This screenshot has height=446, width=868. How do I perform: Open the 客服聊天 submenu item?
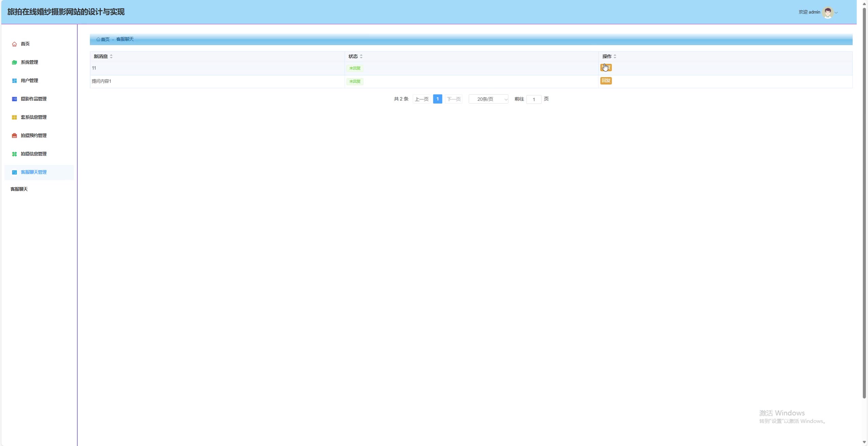19,189
